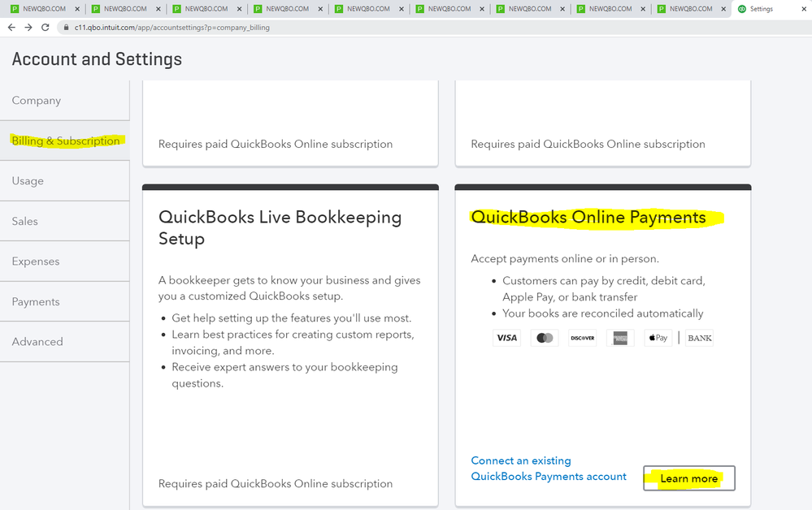Viewport: 812px width, 510px height.
Task: Go back using the browser back arrow
Action: pos(11,28)
